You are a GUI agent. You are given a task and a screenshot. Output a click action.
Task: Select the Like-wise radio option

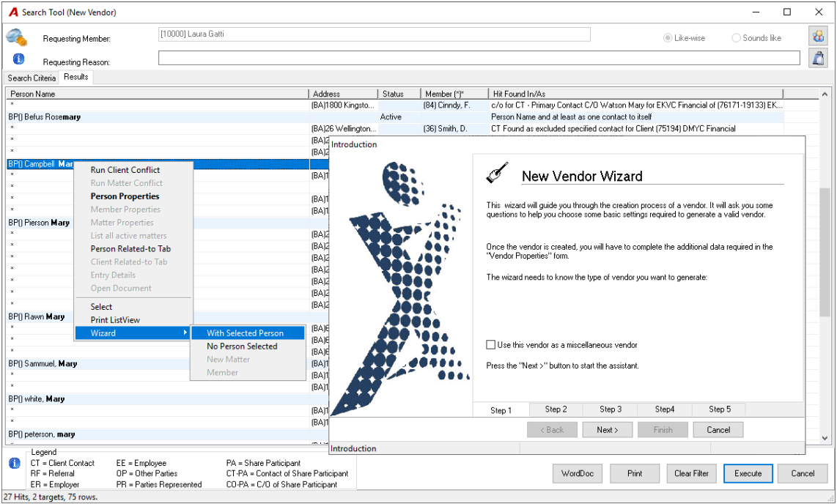[667, 38]
